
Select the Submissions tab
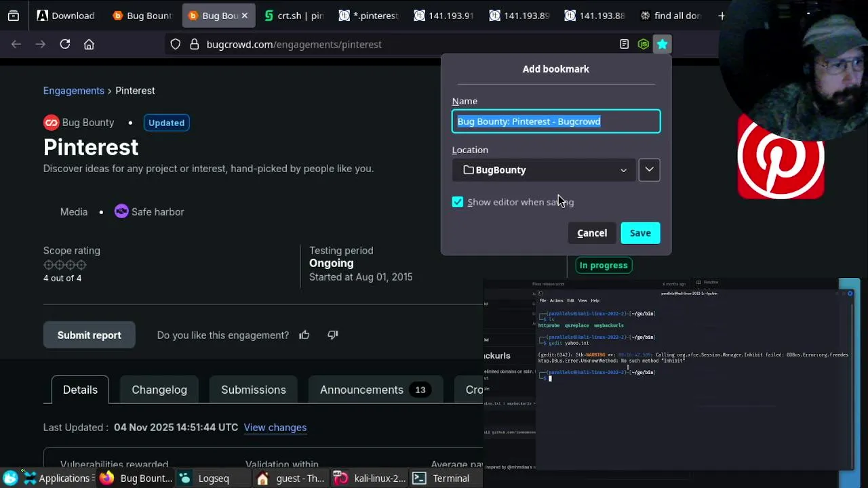pyautogui.click(x=254, y=390)
